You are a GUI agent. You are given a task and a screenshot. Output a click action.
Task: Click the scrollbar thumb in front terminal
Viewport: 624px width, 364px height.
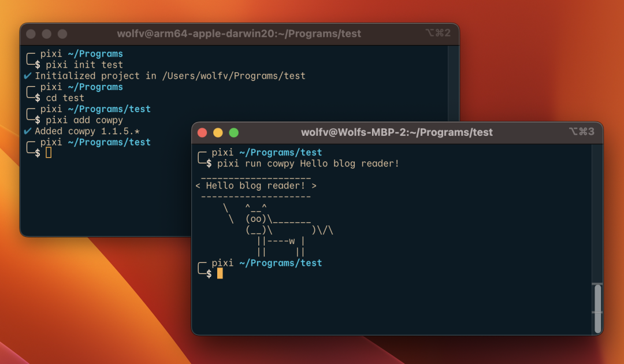(598, 309)
